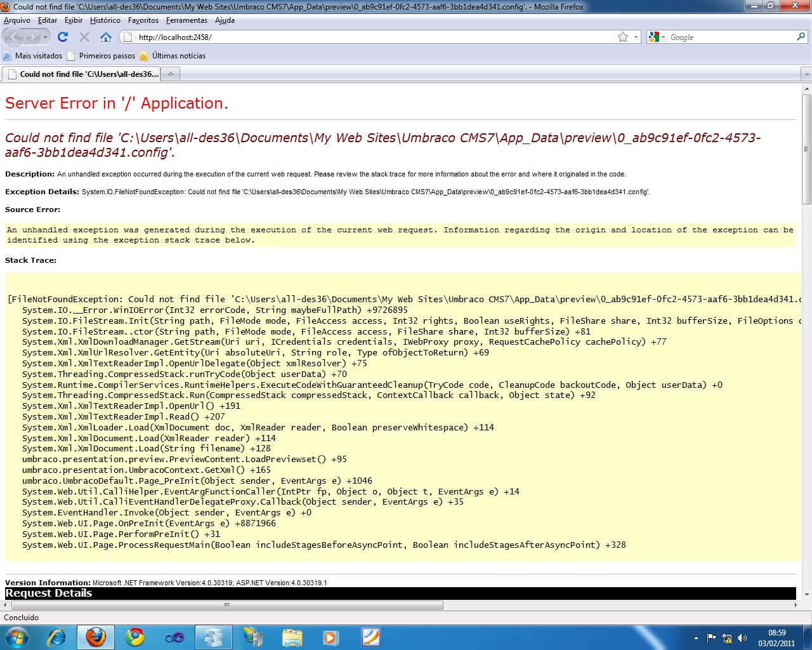This screenshot has height=650, width=812.
Task: Go back with the Back arrow button
Action: point(15,37)
